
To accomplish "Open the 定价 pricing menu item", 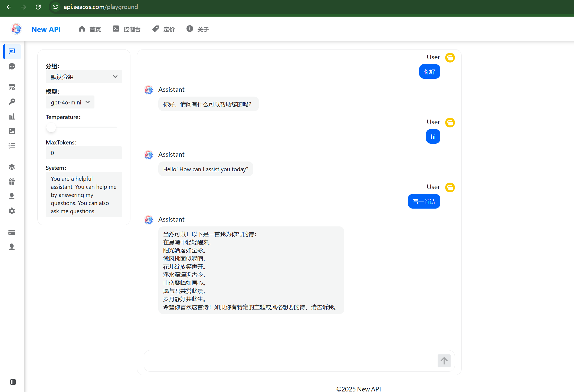I will pyautogui.click(x=163, y=29).
